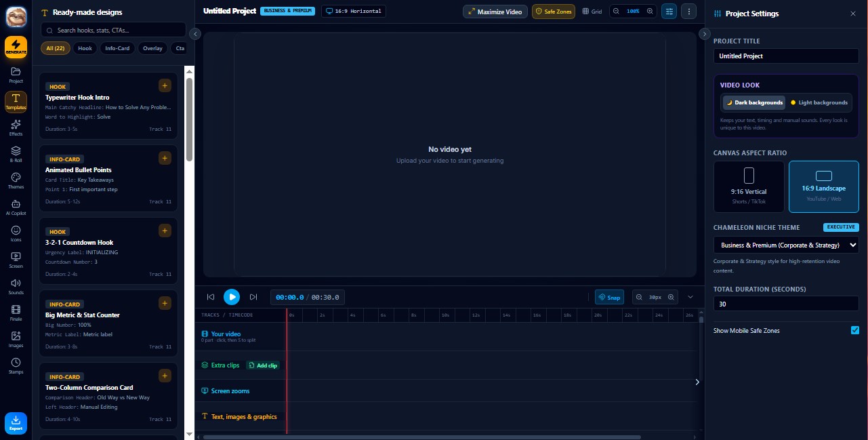Click the Generate button
The width and height of the screenshot is (868, 440).
(x=16, y=47)
